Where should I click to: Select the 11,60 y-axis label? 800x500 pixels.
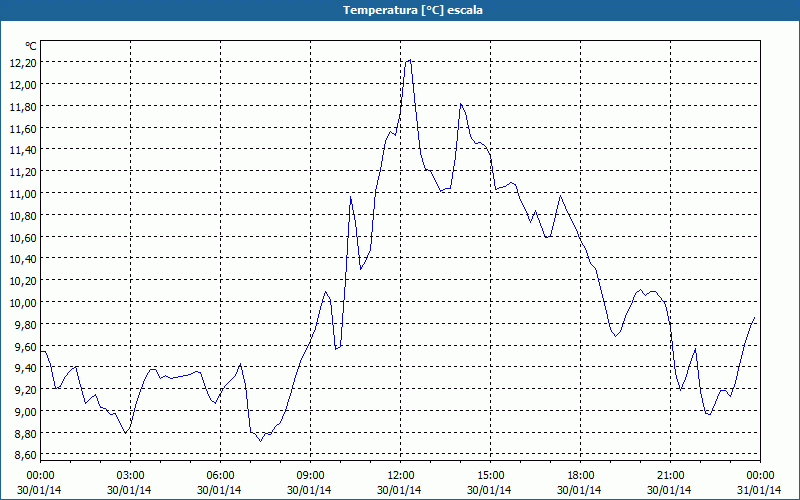pyautogui.click(x=23, y=128)
